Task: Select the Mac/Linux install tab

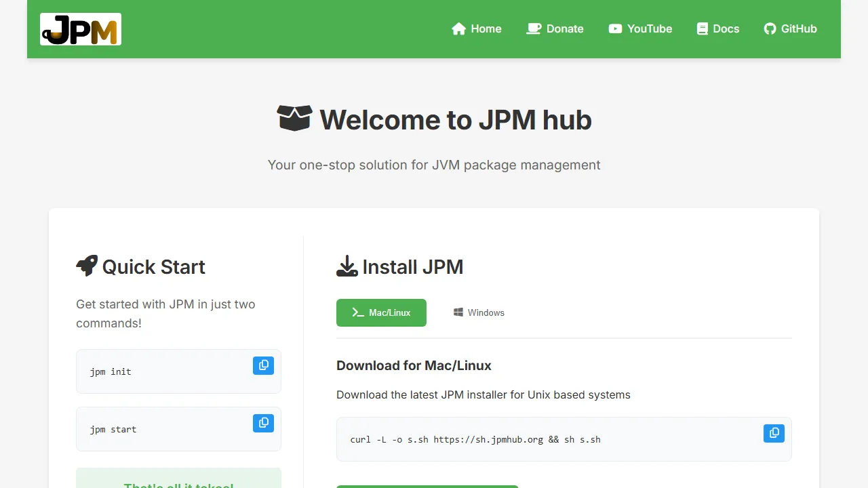Action: click(381, 312)
